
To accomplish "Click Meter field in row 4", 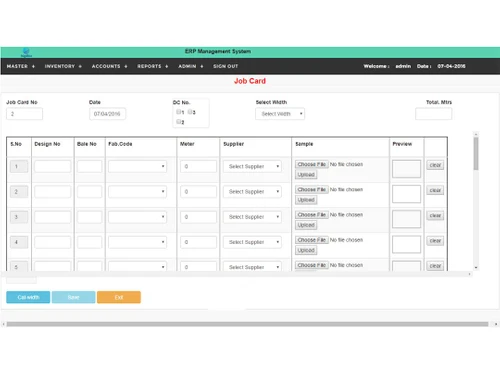I will tap(198, 242).
